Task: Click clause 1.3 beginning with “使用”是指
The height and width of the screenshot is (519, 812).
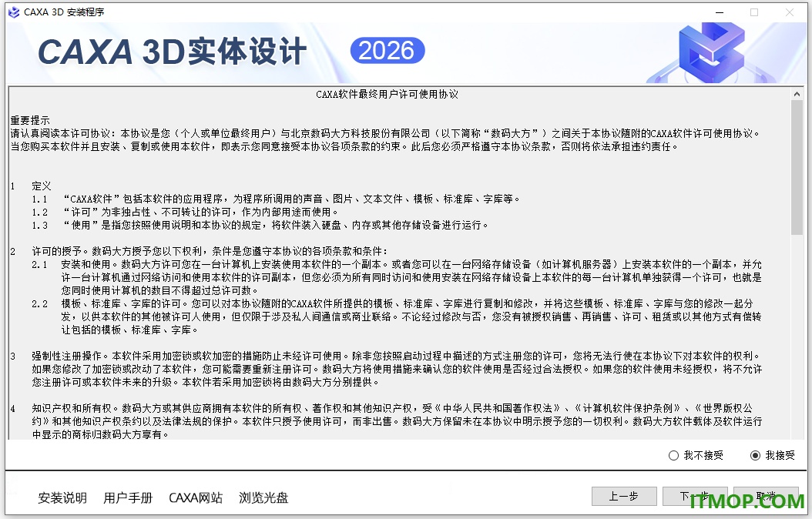Action: (260, 225)
